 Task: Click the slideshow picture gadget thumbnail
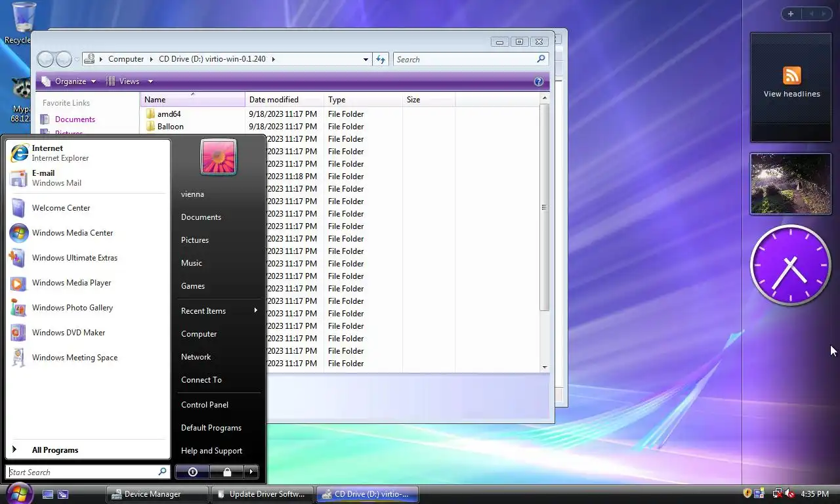tap(791, 184)
